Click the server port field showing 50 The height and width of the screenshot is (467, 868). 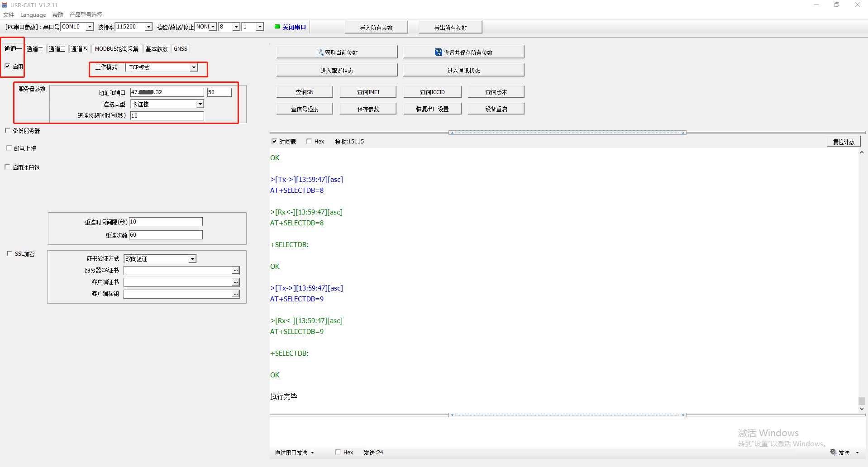[219, 92]
